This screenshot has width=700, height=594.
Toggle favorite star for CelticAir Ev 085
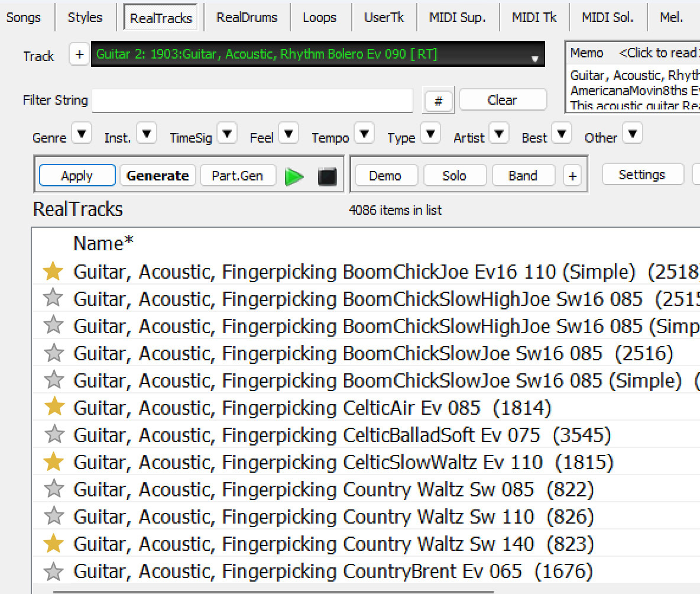point(53,408)
